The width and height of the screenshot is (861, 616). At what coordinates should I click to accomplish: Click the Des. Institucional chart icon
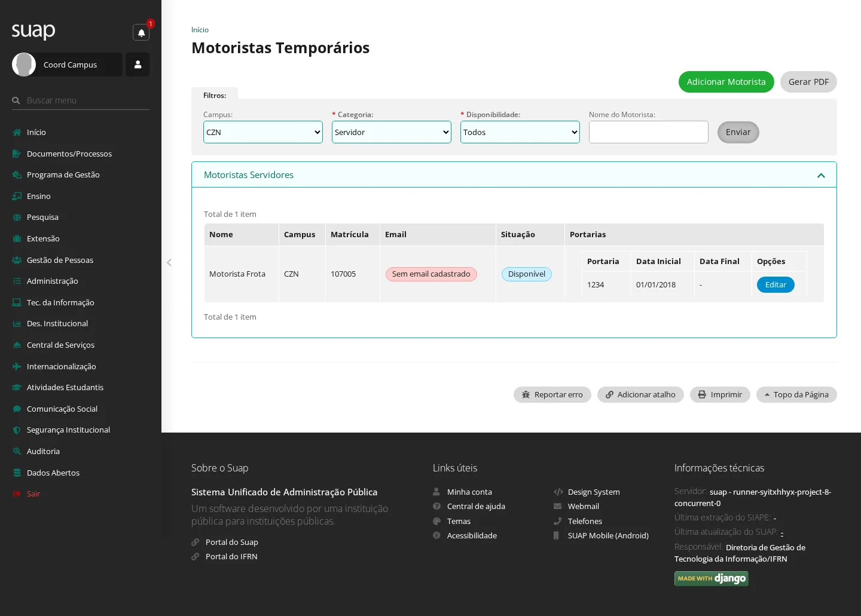pos(17,323)
